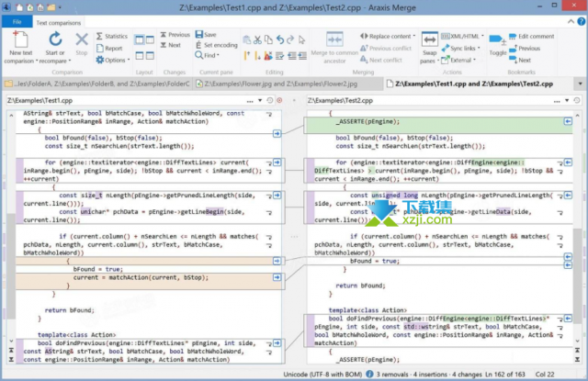The image size is (588, 381).
Task: Click the Redo arrow icon
Action: (x=290, y=39)
